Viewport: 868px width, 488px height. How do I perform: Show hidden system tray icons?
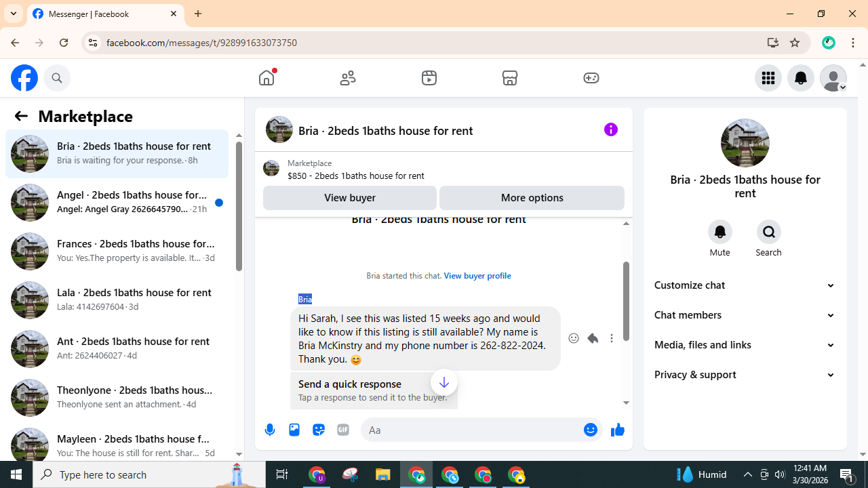pos(748,474)
